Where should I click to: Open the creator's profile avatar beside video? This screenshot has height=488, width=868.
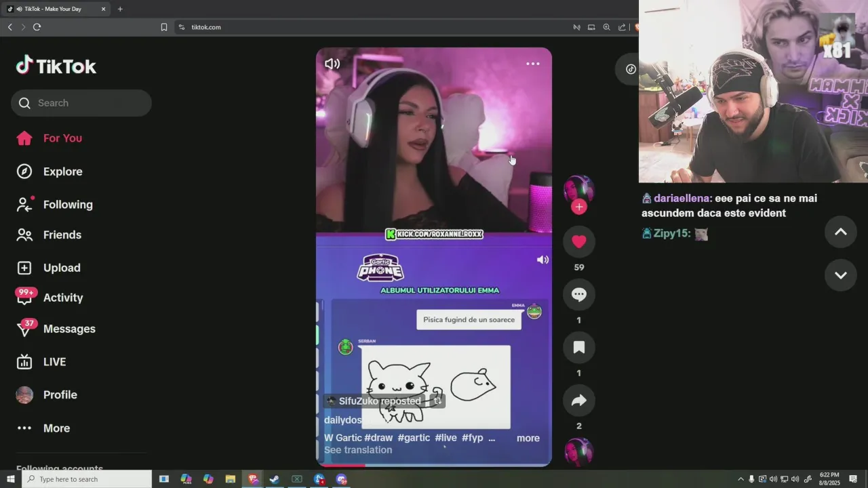578,189
